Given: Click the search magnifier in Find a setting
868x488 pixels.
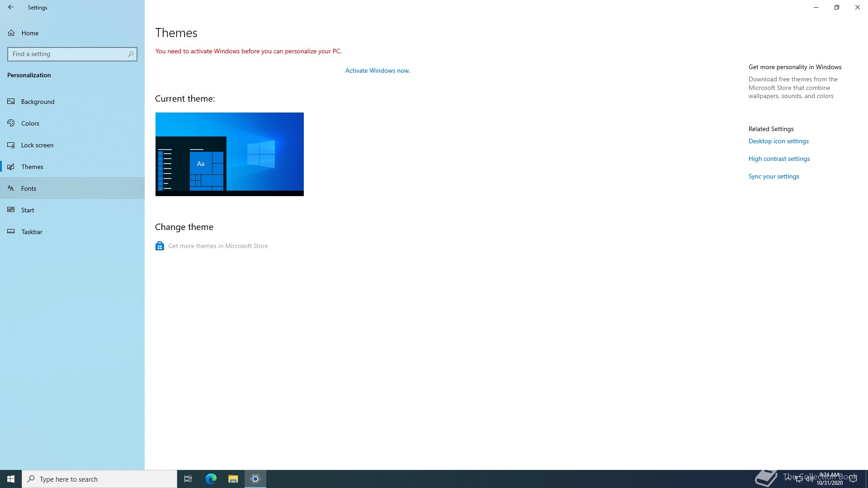Looking at the screenshot, I should click(131, 54).
